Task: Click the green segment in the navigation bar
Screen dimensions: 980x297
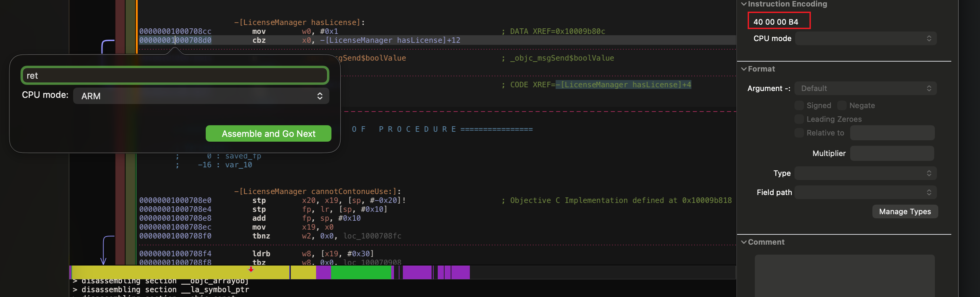Action: tap(360, 273)
